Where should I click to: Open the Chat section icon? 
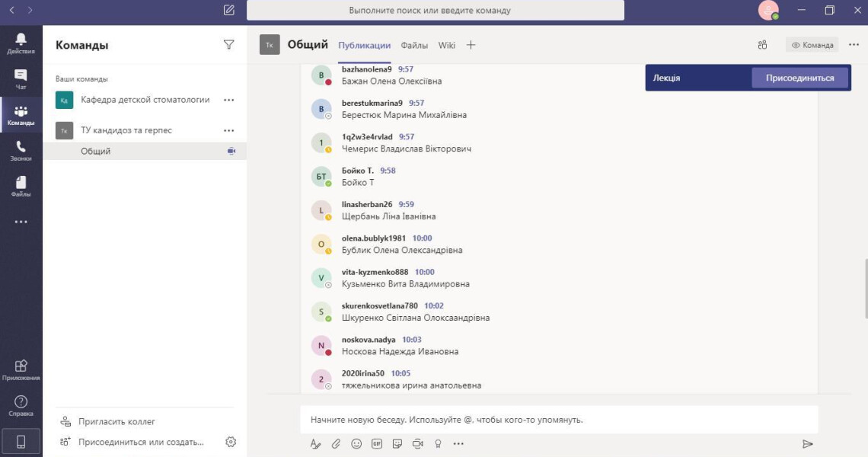coord(21,79)
